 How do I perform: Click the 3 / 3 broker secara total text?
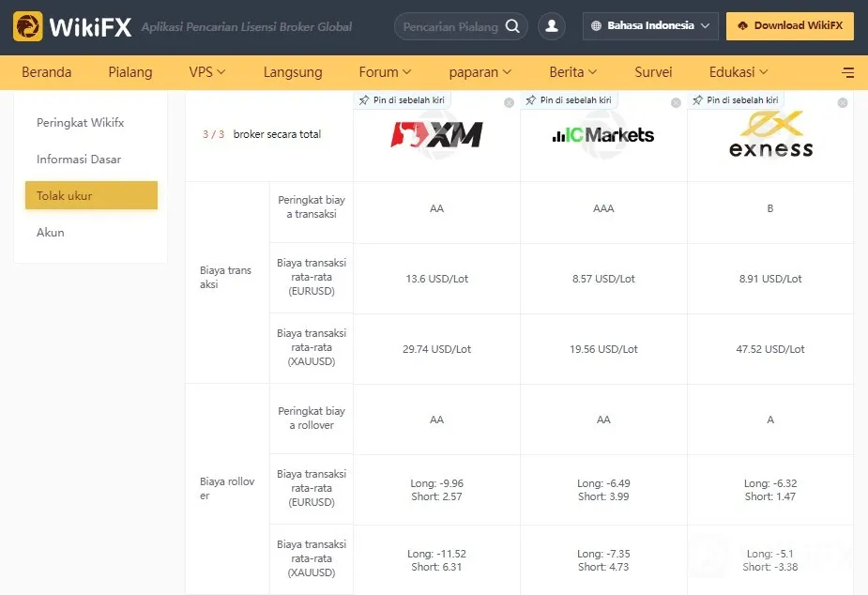262,134
